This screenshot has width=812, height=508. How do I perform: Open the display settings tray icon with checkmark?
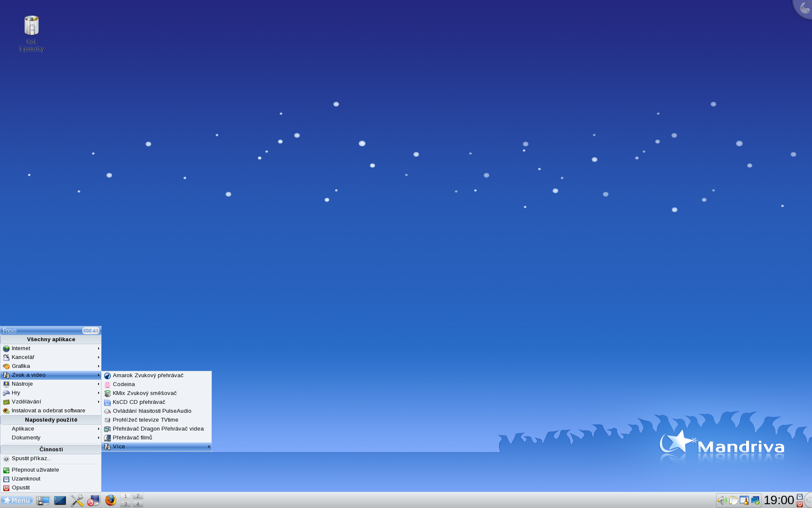point(755,500)
